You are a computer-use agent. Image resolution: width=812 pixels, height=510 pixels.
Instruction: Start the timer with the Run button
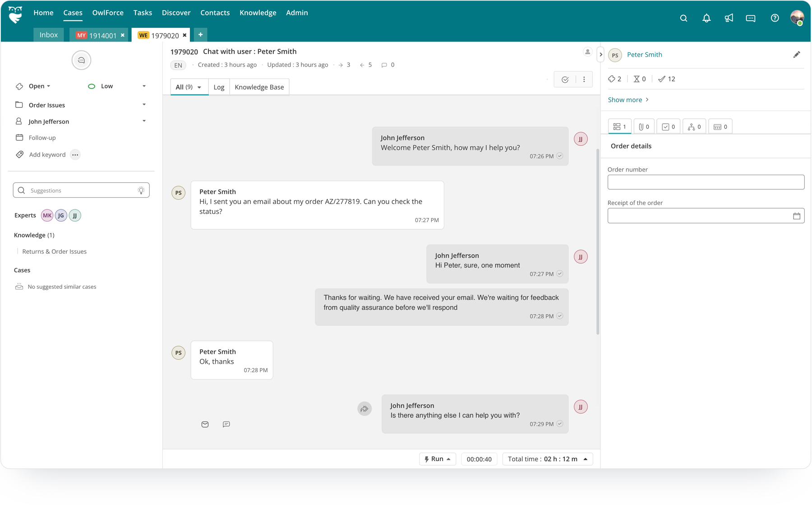tap(437, 459)
